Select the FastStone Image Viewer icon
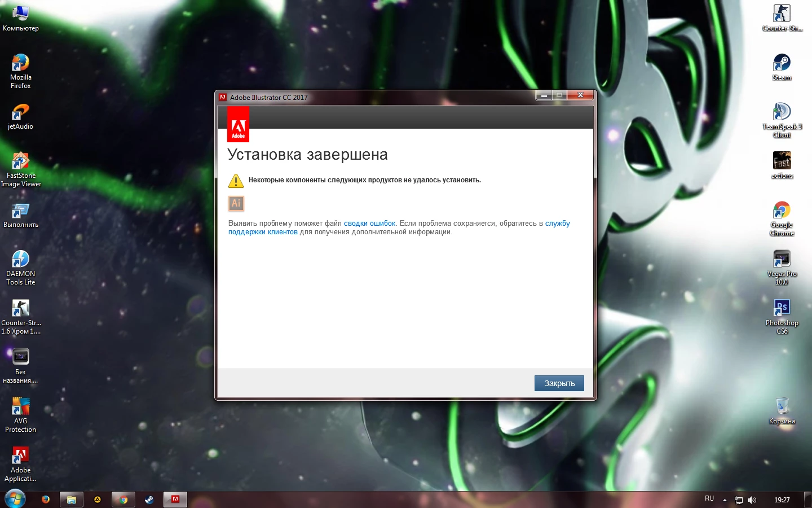This screenshot has height=508, width=812. click(21, 169)
